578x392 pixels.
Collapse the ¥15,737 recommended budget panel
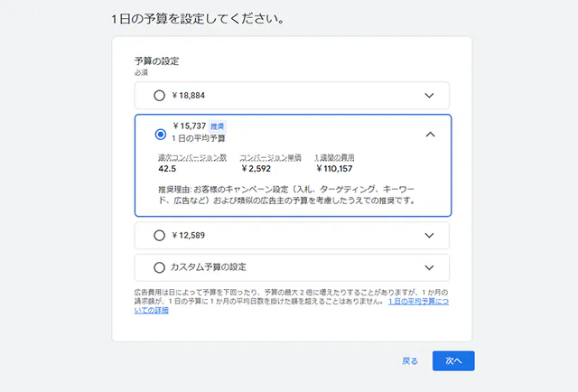430,135
